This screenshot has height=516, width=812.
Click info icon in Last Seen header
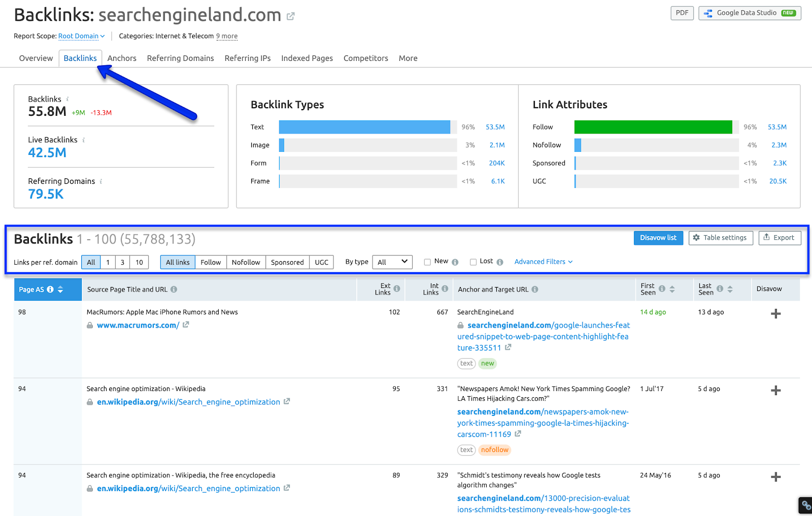pos(720,288)
